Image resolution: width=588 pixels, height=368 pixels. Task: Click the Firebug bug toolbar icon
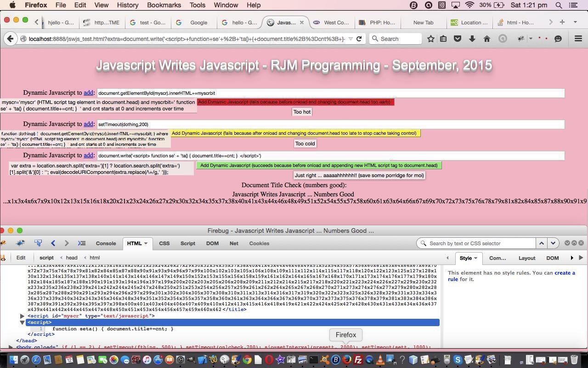pos(520,39)
